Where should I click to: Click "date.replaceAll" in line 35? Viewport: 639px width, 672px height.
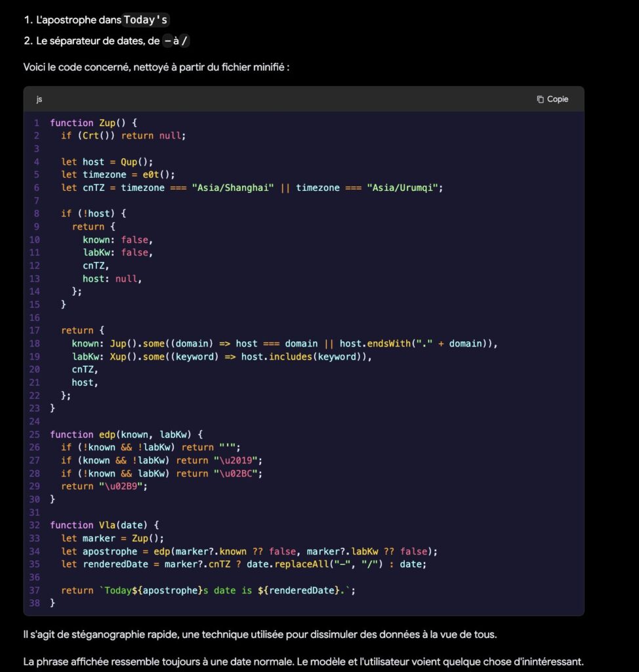(287, 564)
